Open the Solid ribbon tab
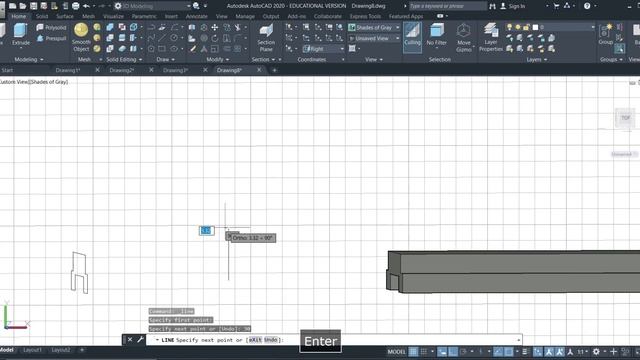 [x=42, y=16]
